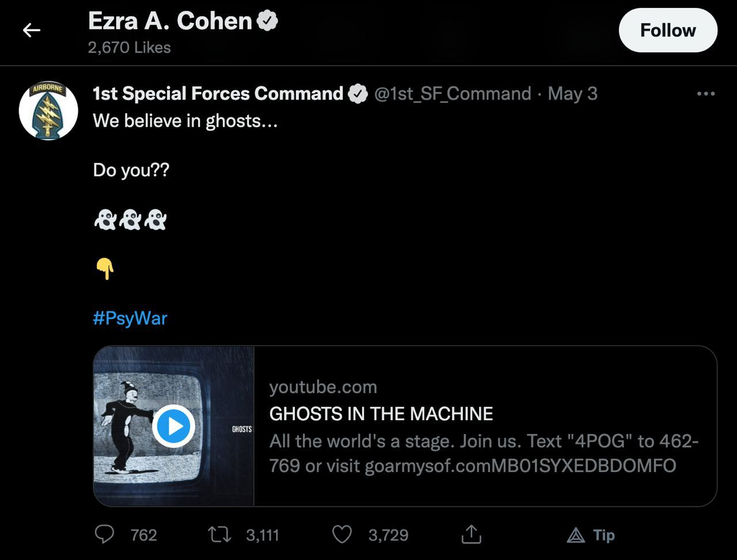Click the share tweet icon
The height and width of the screenshot is (560, 737).
coord(471,535)
